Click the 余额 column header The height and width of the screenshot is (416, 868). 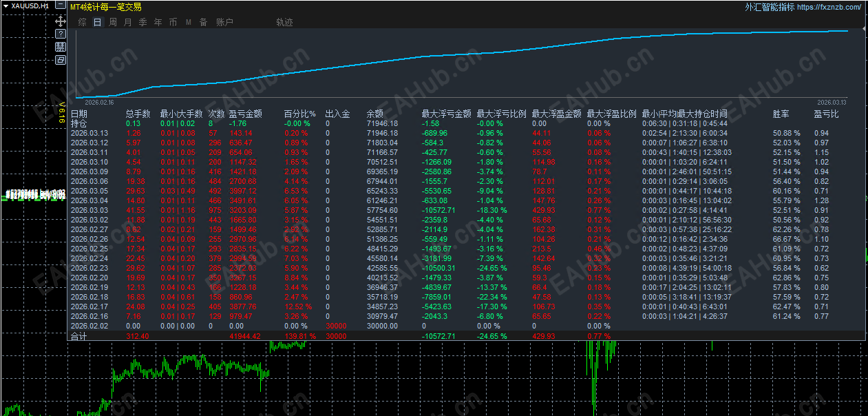375,114
